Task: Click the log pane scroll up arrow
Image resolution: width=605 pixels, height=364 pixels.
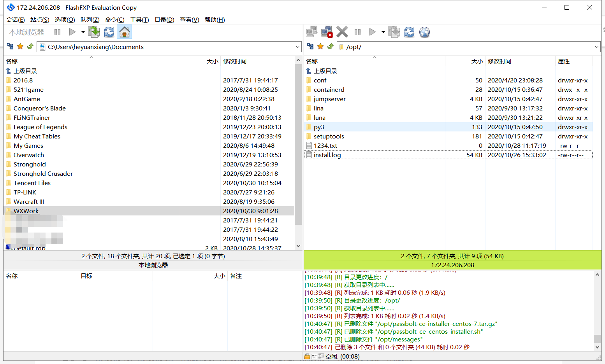Action: click(597, 275)
